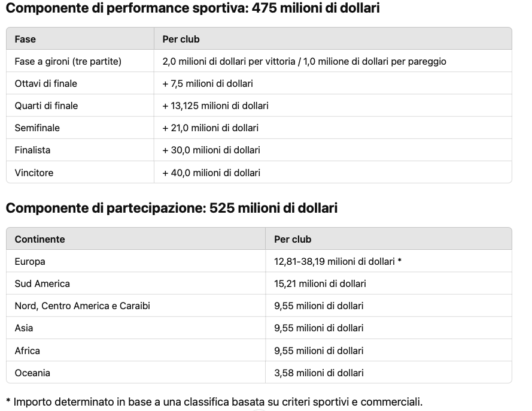Viewport: 532px width, 411px height.
Task: Click the 'Continente' column header
Action: coord(39,239)
